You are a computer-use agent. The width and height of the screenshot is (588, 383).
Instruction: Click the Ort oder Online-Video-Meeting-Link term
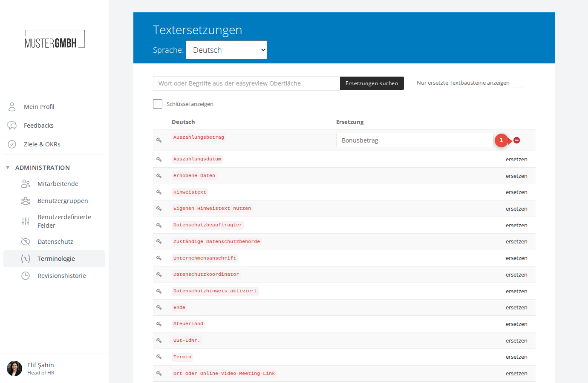click(x=224, y=374)
